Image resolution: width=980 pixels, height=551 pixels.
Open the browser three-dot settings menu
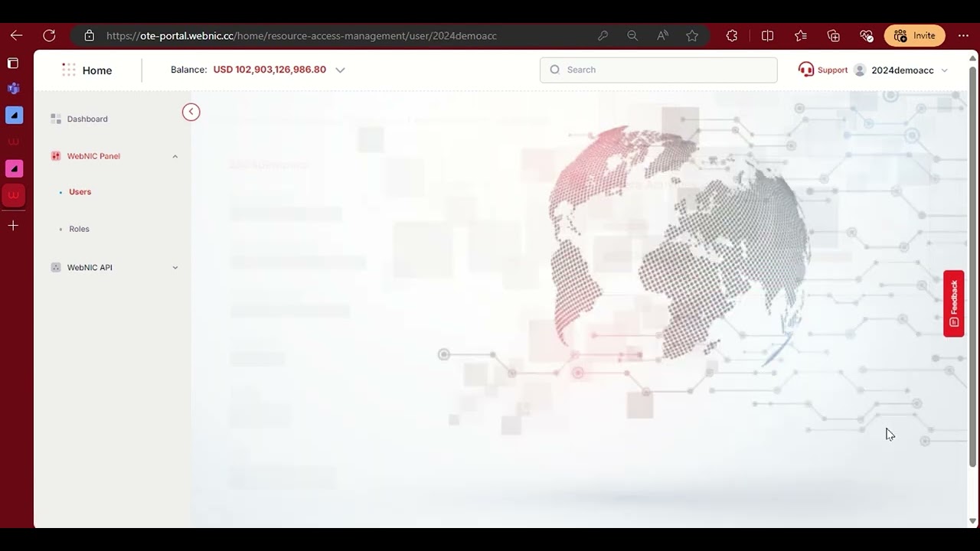pos(963,35)
